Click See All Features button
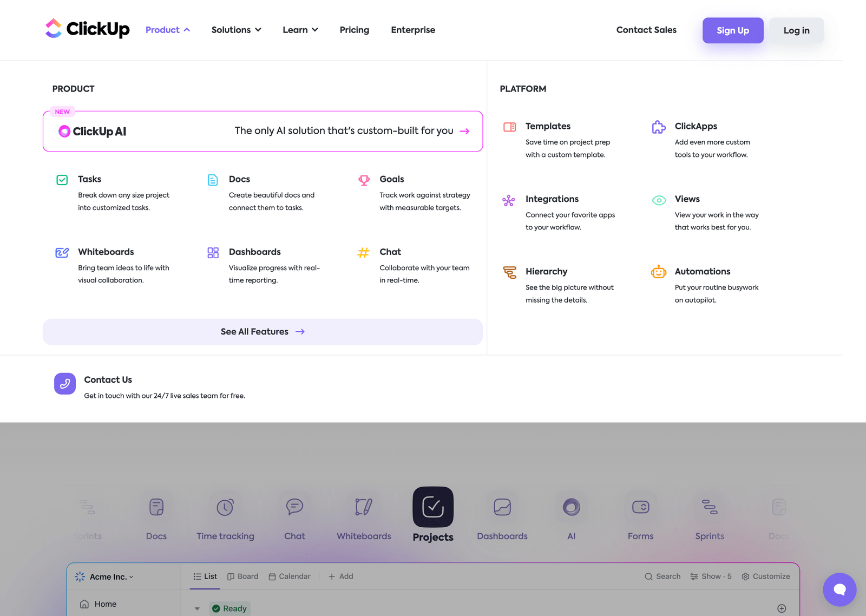This screenshot has height=616, width=866. click(263, 332)
